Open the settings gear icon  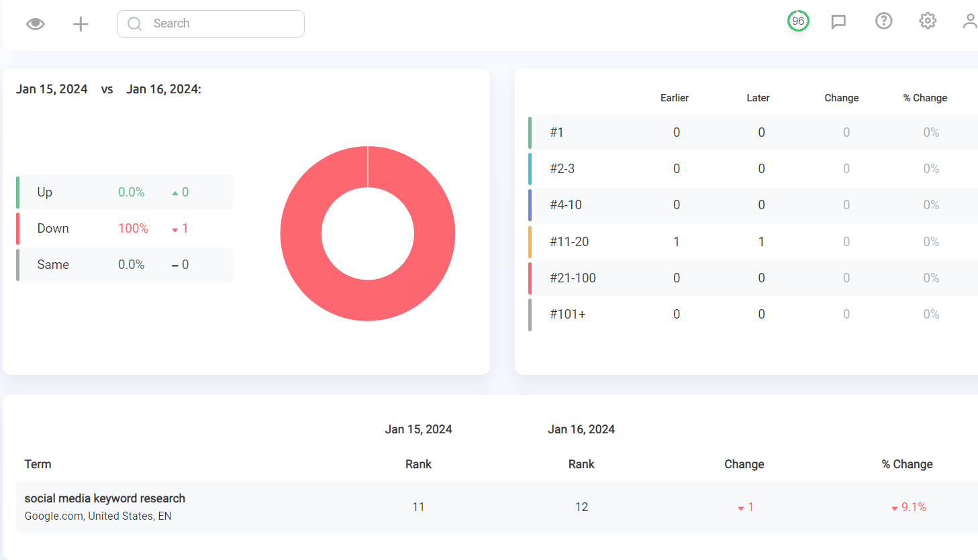click(928, 21)
